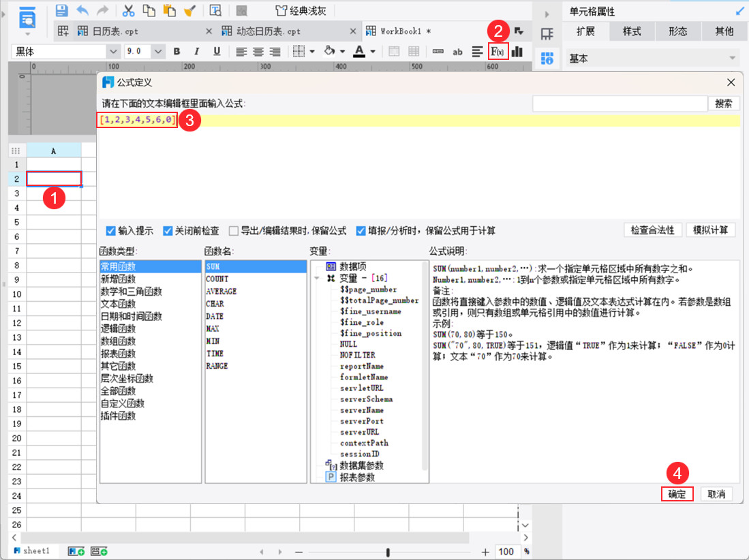Click the save icon in top toolbar

[x=61, y=10]
